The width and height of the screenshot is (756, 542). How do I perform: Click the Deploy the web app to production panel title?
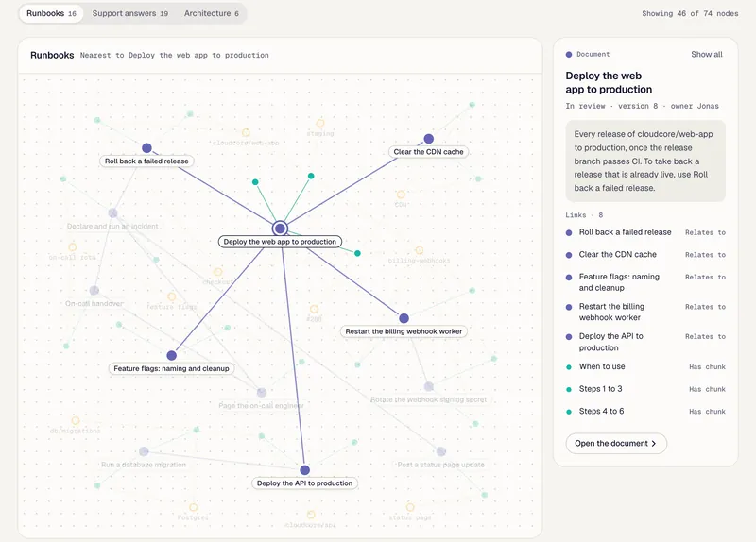point(609,82)
